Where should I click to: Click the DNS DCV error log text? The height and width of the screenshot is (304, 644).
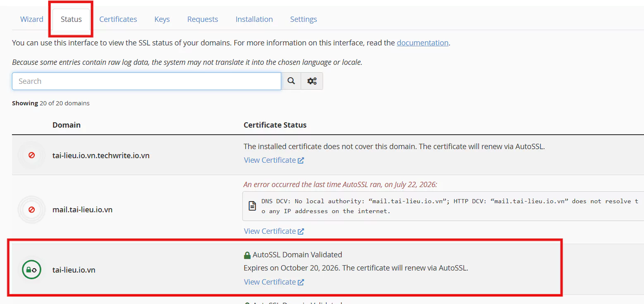pos(450,206)
